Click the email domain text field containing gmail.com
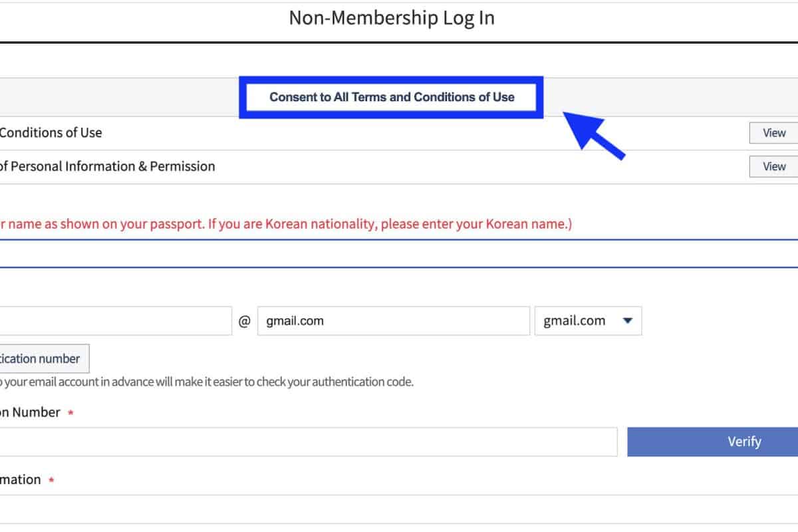 click(x=393, y=321)
